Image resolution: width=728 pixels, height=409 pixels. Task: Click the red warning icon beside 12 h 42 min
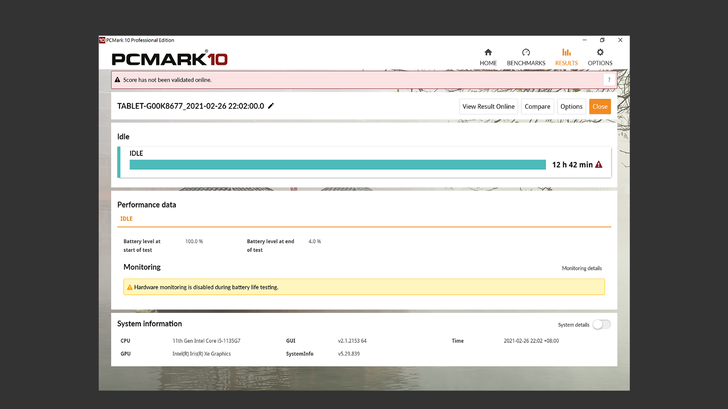point(598,164)
